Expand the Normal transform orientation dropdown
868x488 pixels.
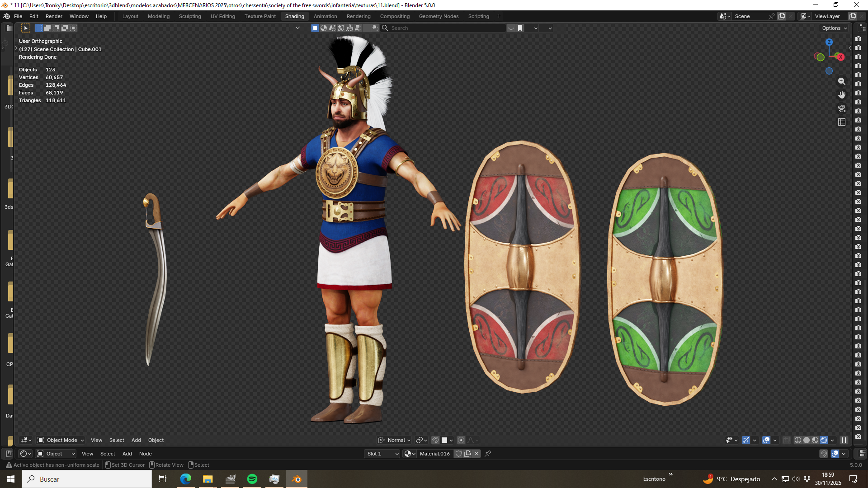pos(394,440)
